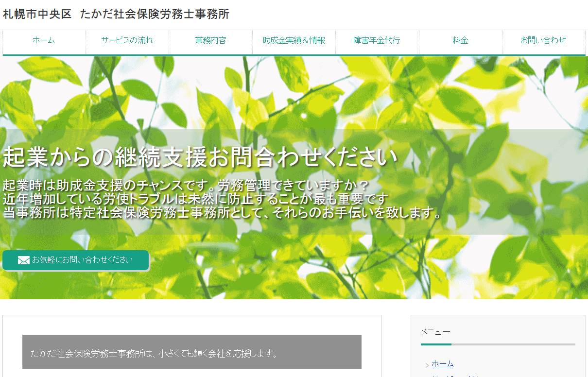This screenshot has width=588, height=377.
Task: Click the ホーム link in the sidebar menu
Action: pyautogui.click(x=443, y=363)
